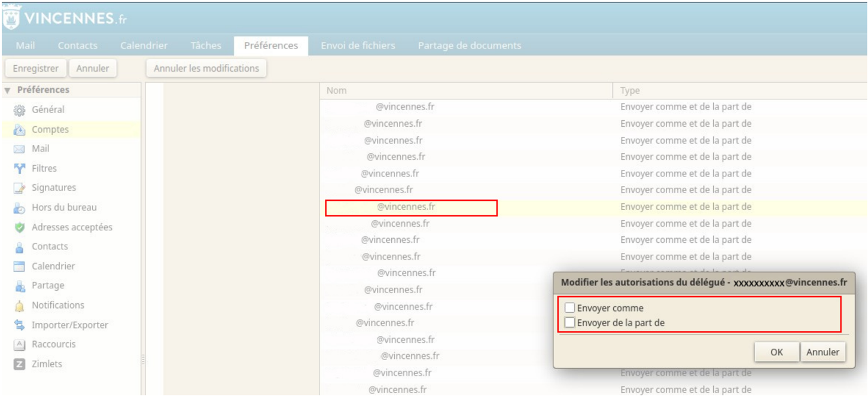Select Notifications in preferences tree
Screen dimensions: 868x396
click(58, 306)
